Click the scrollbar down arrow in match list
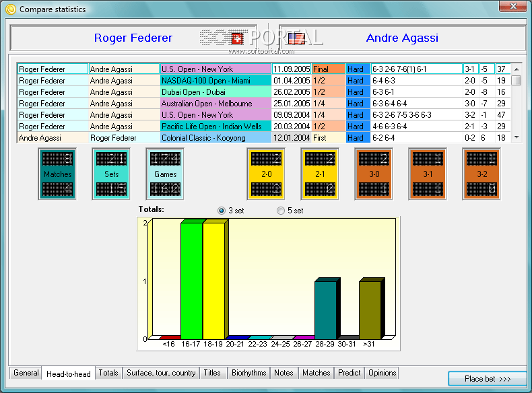The height and width of the screenshot is (393, 532). (x=517, y=137)
